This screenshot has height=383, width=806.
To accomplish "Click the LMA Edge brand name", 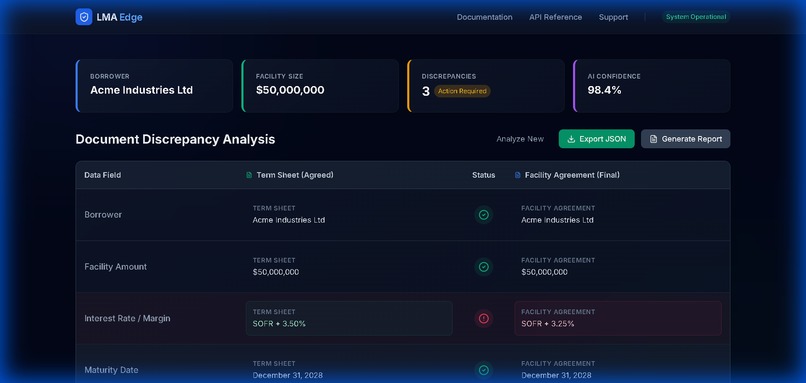I will pos(119,17).
